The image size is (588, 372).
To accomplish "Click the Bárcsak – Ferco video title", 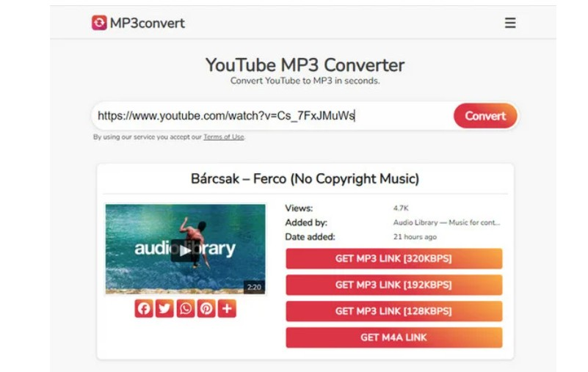I will [305, 178].
